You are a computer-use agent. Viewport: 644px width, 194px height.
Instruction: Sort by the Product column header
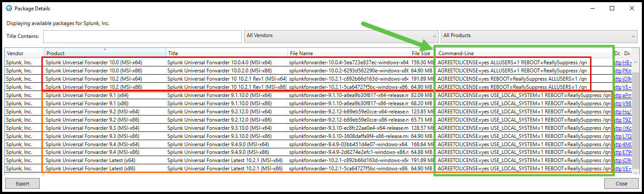[105, 53]
